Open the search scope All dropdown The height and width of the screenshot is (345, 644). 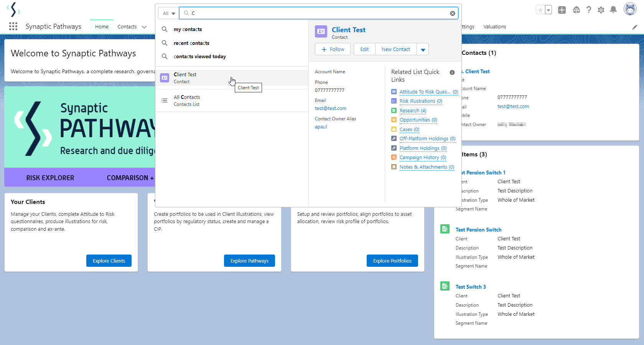tap(169, 13)
